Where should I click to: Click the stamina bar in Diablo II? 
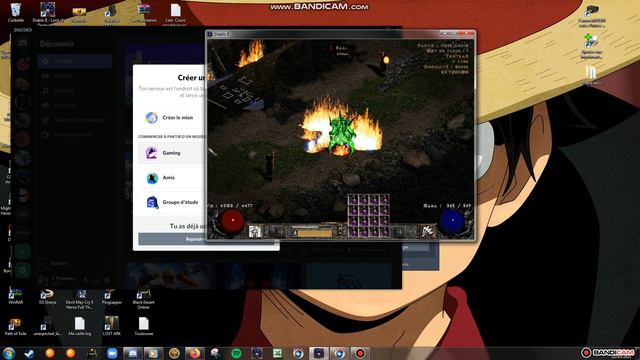(314, 233)
